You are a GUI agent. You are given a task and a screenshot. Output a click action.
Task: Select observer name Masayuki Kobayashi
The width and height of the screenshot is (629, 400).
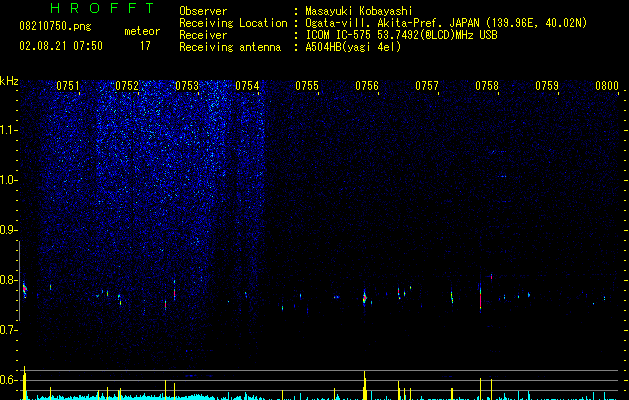[x=359, y=11]
